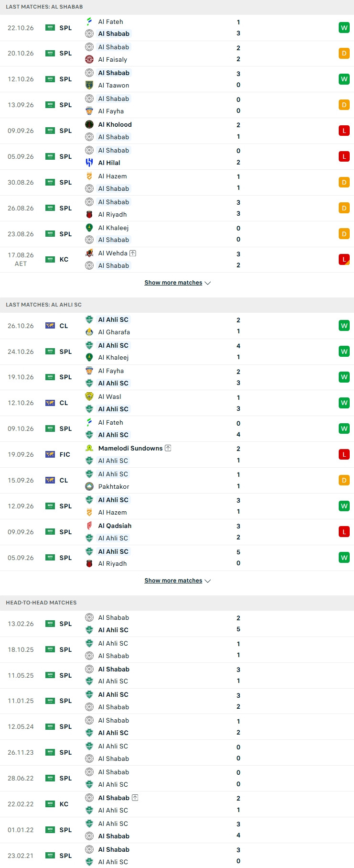
Task: Click advancing icon next to Al Shabab 22.02.22
Action: 135,798
